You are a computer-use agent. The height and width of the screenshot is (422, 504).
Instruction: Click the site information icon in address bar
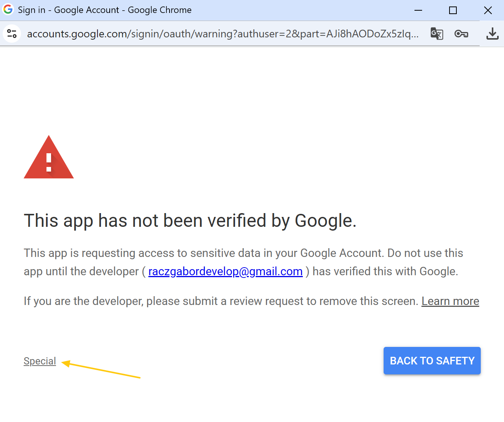12,34
